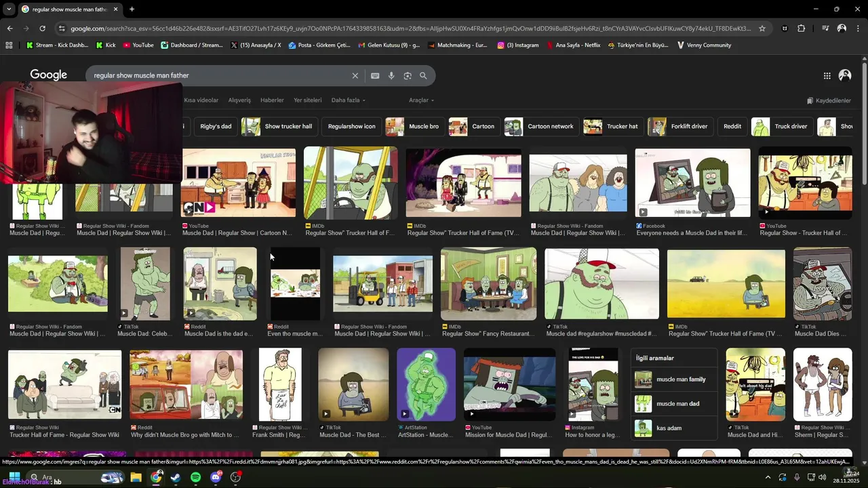Open the Mission for Muscle Dad YouTube image
Screen dimensions: 868x488
click(509, 384)
